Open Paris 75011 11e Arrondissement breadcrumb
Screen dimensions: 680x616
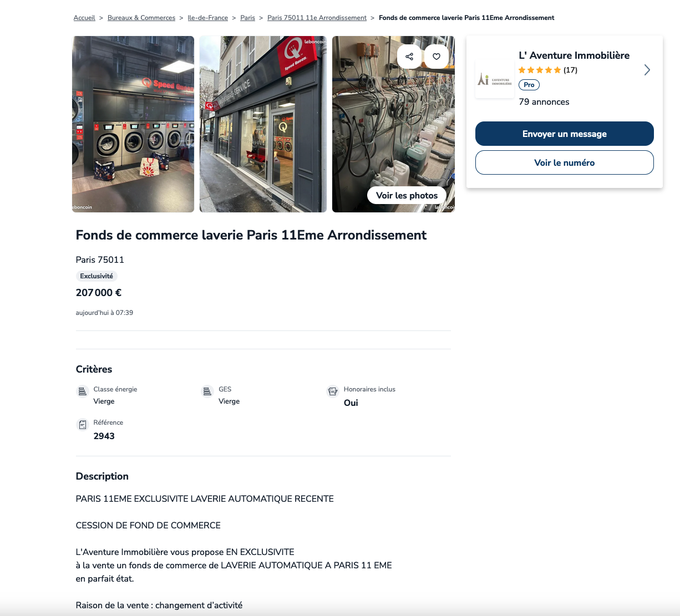tap(317, 18)
